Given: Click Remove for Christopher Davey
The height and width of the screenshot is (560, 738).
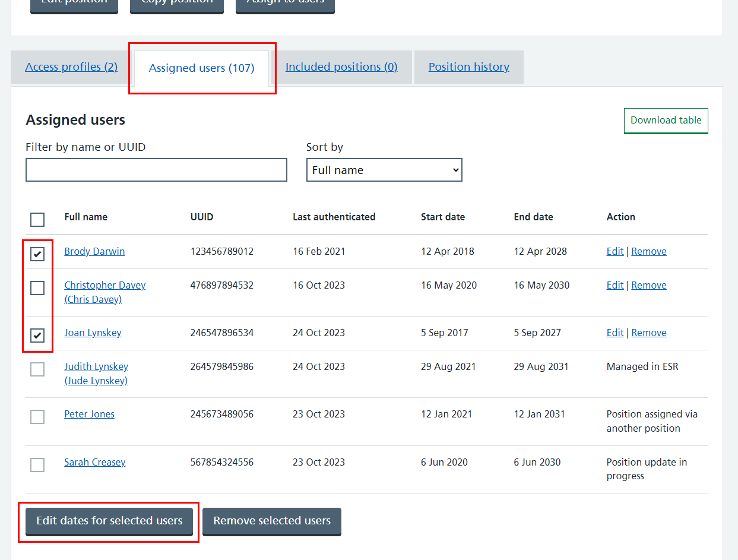Looking at the screenshot, I should pos(649,285).
